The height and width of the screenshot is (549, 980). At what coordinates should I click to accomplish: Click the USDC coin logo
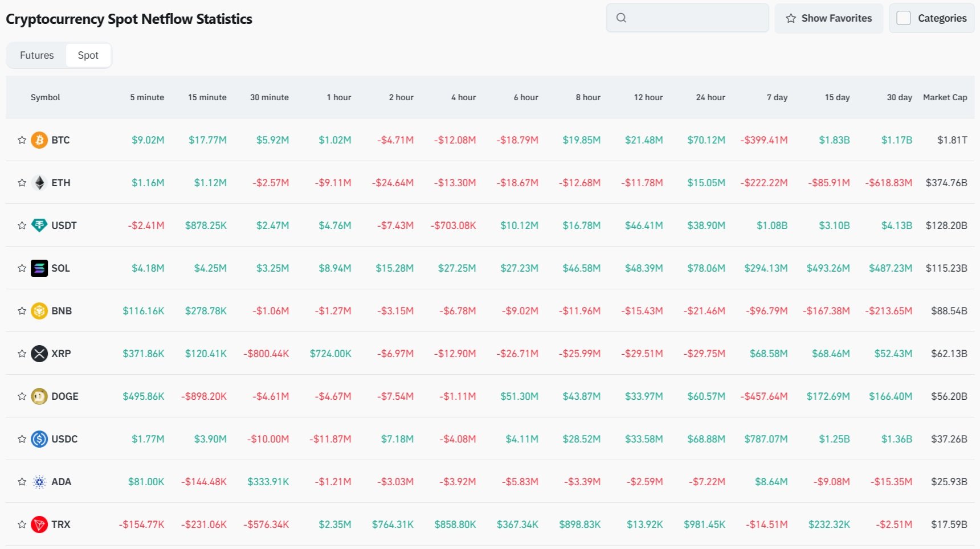tap(39, 439)
